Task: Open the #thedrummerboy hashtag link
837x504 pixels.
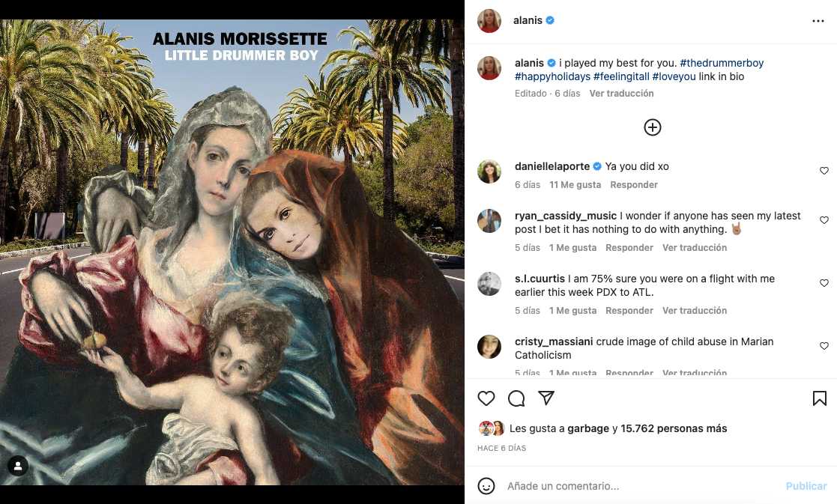Action: (x=722, y=63)
